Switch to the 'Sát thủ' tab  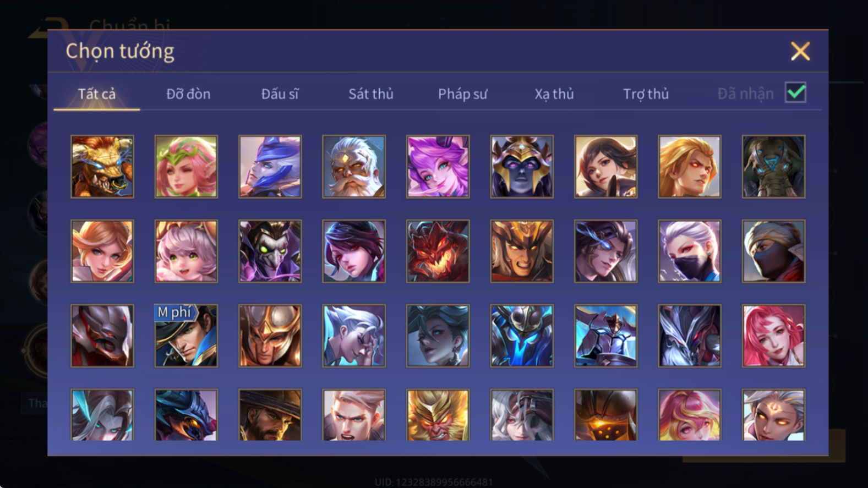(x=371, y=94)
